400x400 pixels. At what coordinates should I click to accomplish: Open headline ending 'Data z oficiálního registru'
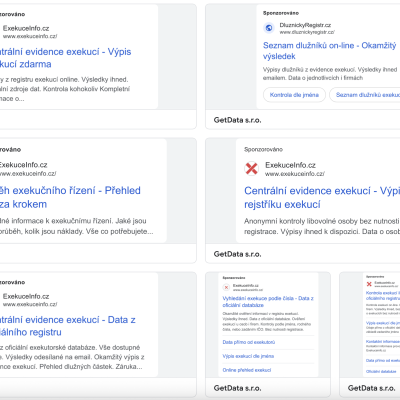point(68,326)
